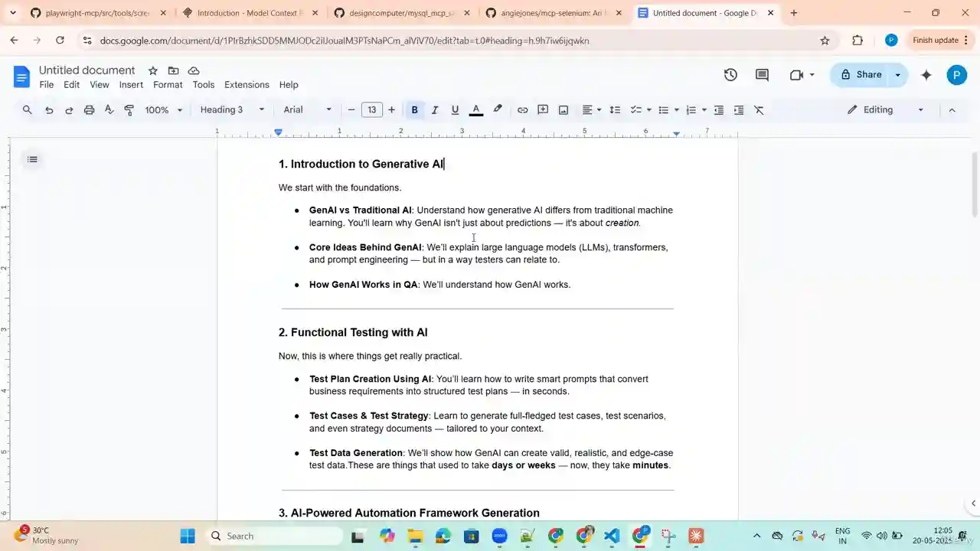Open the View menu
The height and width of the screenshot is (551, 980).
click(x=100, y=85)
